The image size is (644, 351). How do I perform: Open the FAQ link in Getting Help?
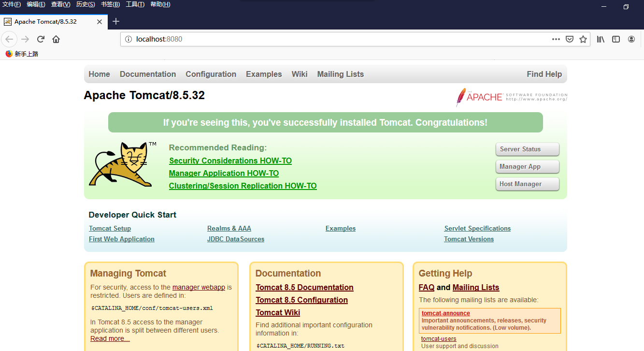pos(427,287)
